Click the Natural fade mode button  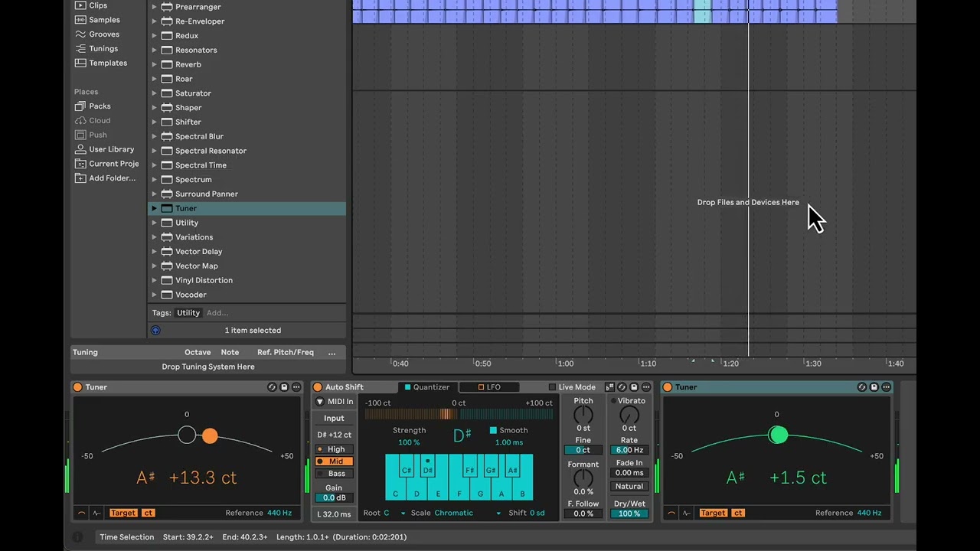[x=629, y=487]
